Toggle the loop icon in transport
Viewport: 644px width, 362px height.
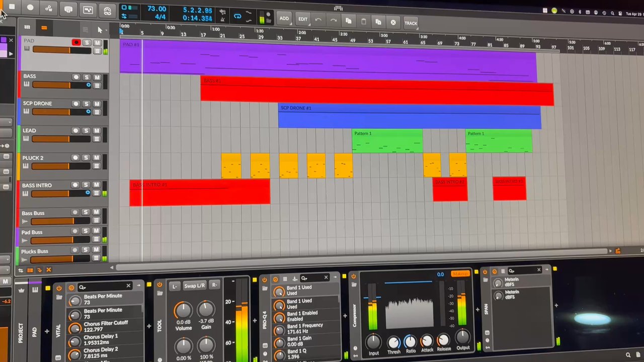point(237,16)
